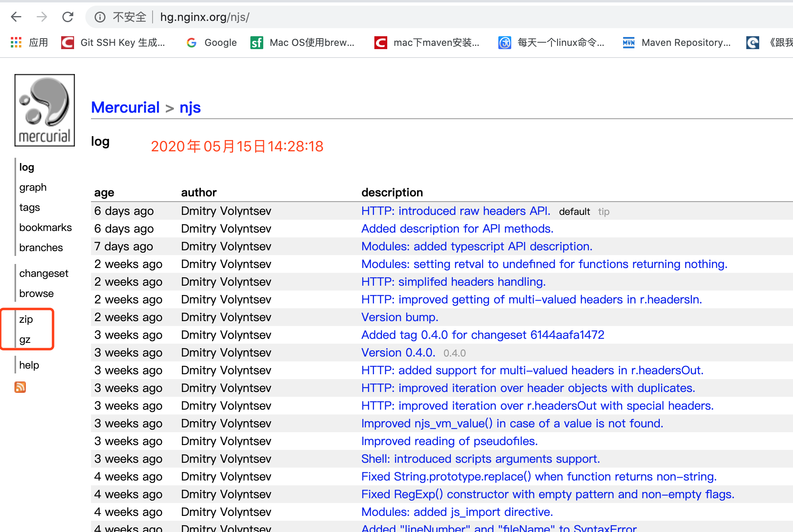This screenshot has width=793, height=532.
Task: Open changeset in sidebar
Action: click(44, 273)
